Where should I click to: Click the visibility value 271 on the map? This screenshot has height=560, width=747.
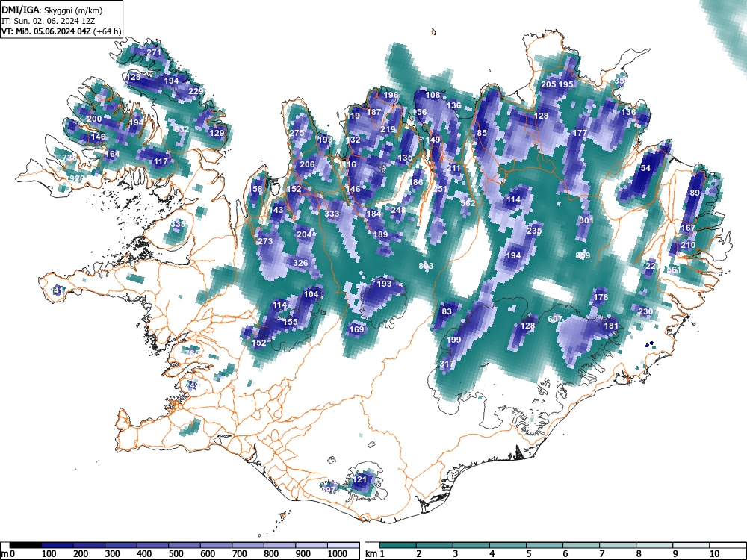(x=154, y=52)
